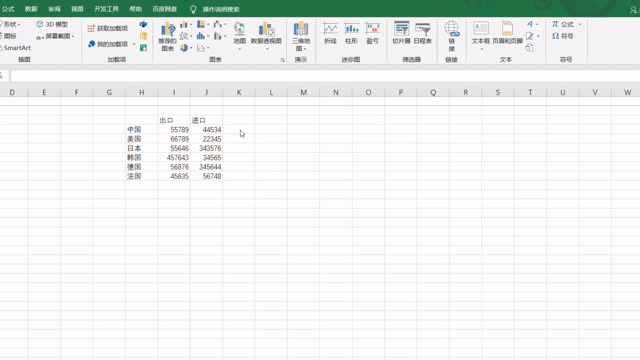Expand the 公式 equation dropdown arrow
The image size is (640, 360).
tap(580, 24)
